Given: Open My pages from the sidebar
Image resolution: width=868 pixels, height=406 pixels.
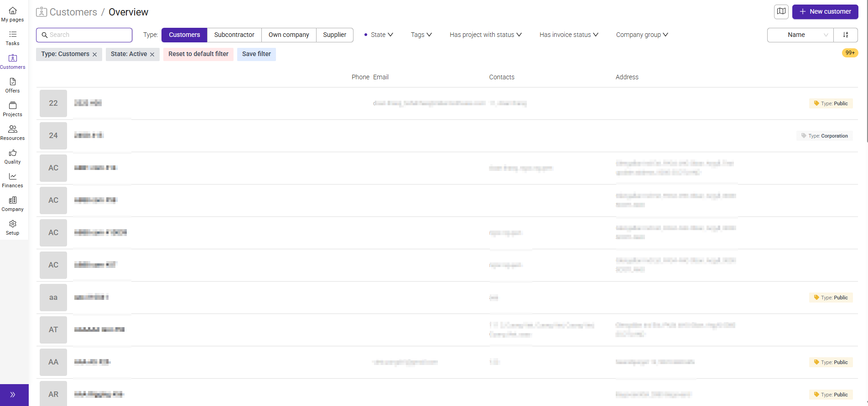Looking at the screenshot, I should point(12,15).
